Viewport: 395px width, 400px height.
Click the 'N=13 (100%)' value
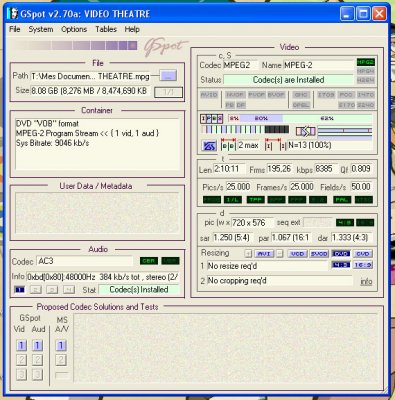(310, 145)
